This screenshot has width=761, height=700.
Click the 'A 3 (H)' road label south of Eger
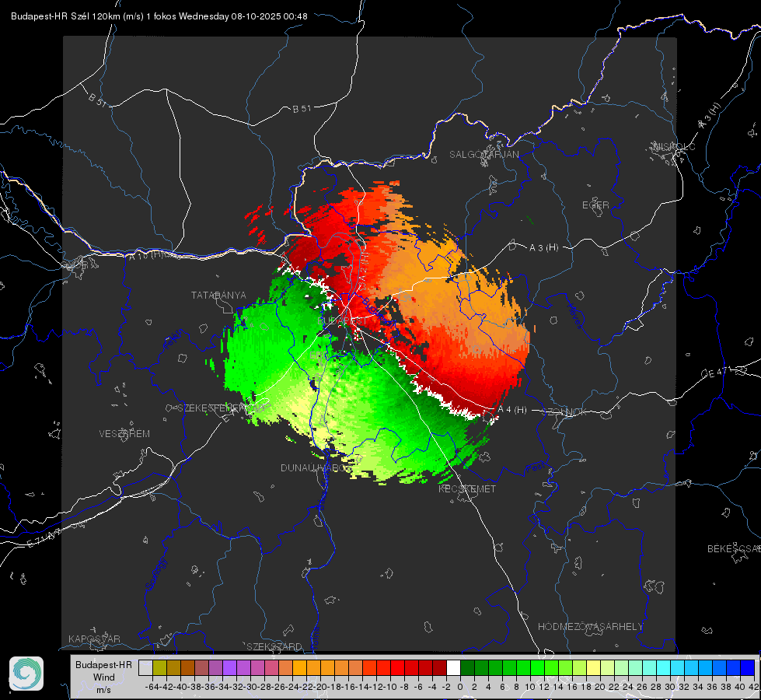click(543, 248)
